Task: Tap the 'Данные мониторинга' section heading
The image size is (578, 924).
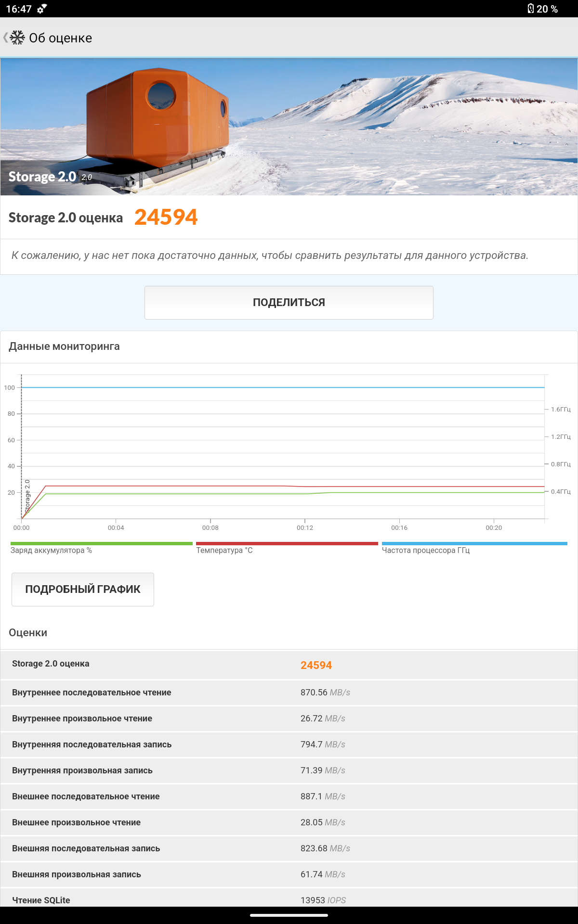Action: coord(64,346)
